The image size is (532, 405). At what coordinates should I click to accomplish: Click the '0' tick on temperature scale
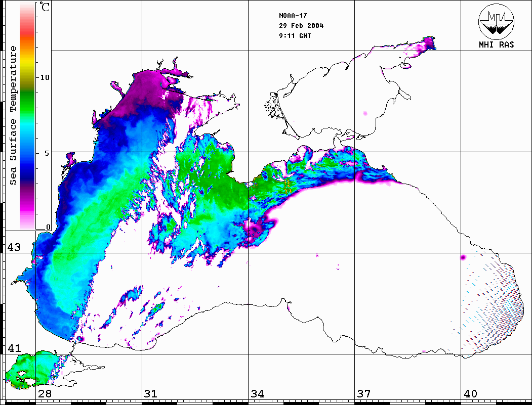48,227
